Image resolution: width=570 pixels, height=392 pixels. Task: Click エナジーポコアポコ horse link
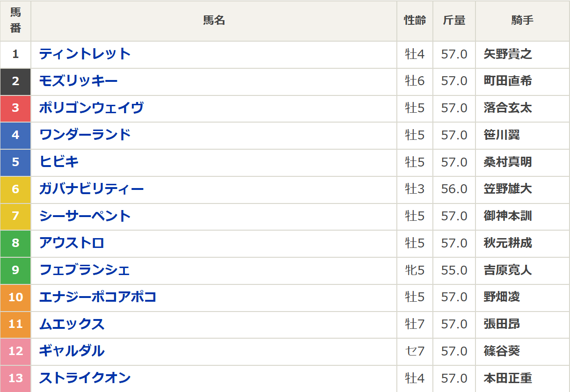click(97, 297)
